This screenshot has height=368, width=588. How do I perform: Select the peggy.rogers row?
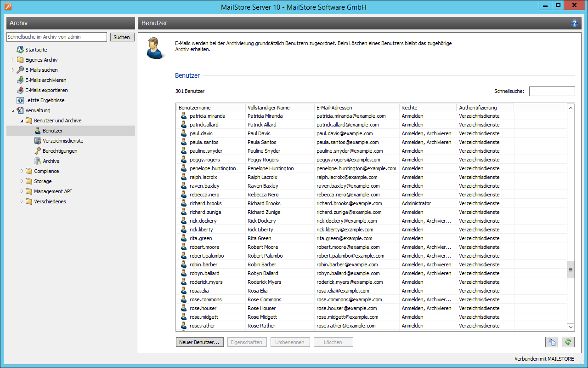[372, 160]
